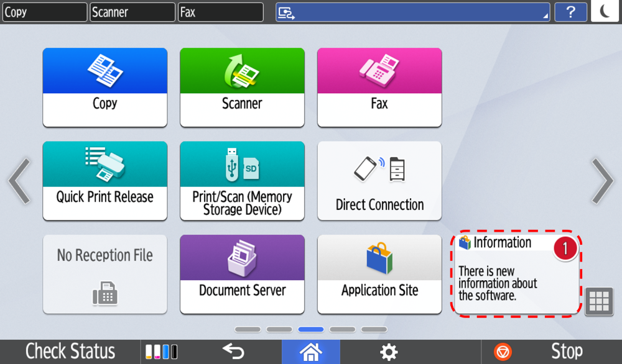Image resolution: width=622 pixels, height=364 pixels.
Task: Open the Direct Connection tile
Action: click(x=379, y=181)
